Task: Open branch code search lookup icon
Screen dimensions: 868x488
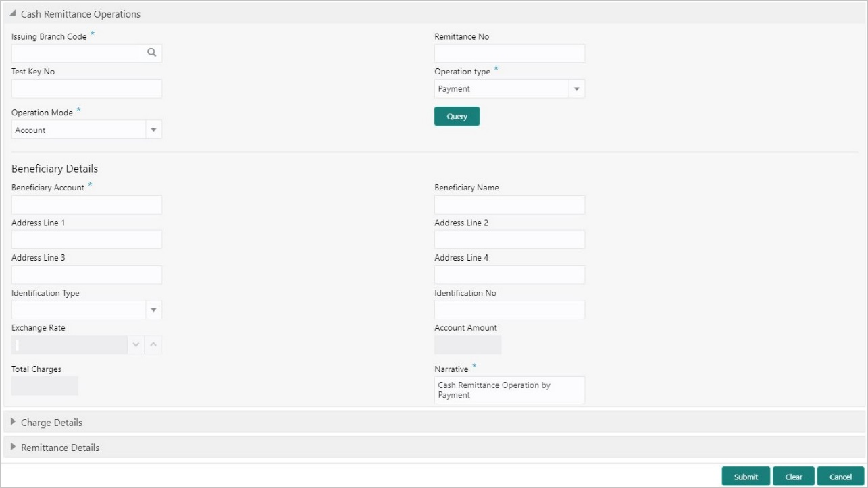Action: pyautogui.click(x=151, y=53)
